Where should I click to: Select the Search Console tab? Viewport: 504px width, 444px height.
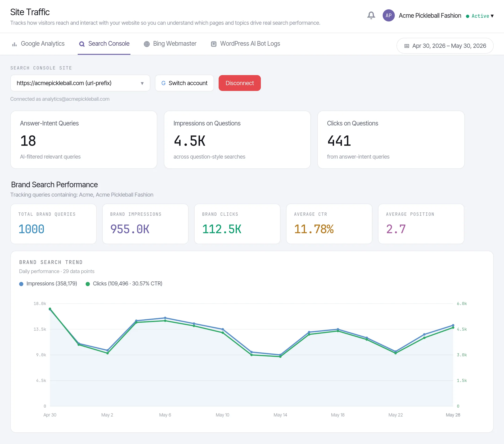tap(104, 44)
